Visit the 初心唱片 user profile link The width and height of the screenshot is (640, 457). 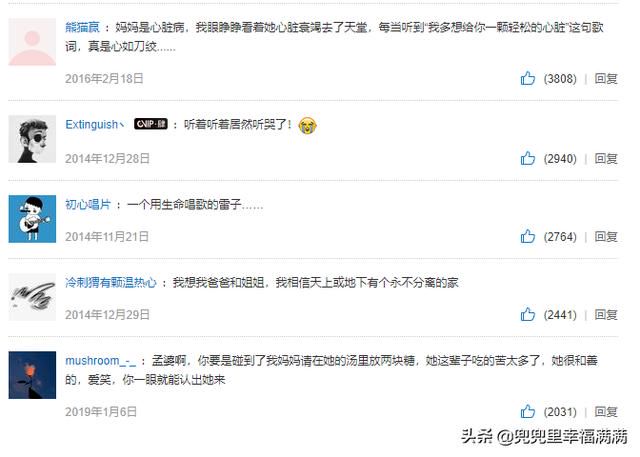click(88, 204)
